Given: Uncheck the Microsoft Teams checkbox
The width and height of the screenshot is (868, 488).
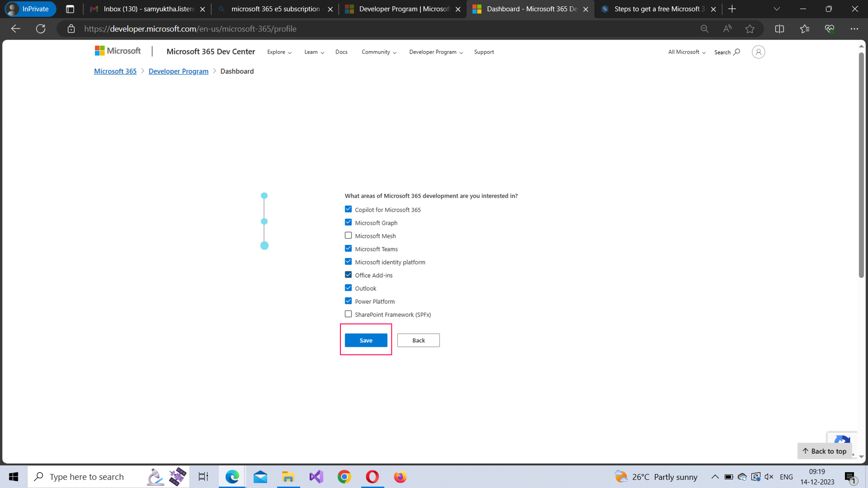Looking at the screenshot, I should click(348, 248).
